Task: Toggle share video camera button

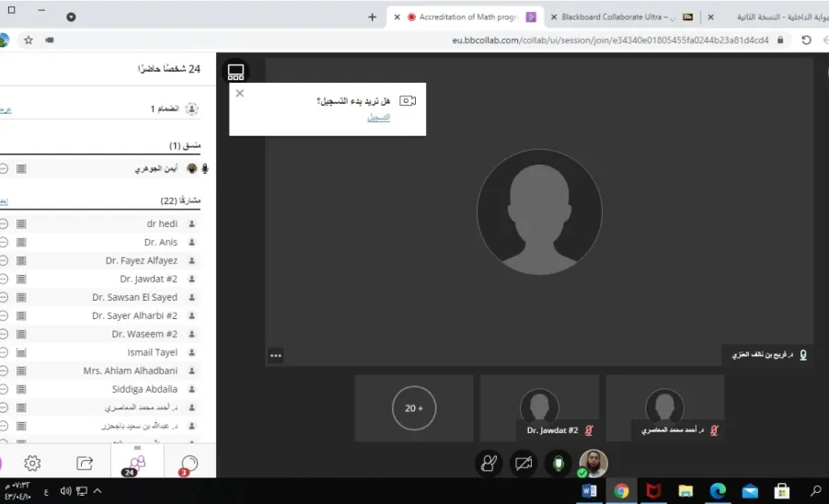Action: [524, 464]
